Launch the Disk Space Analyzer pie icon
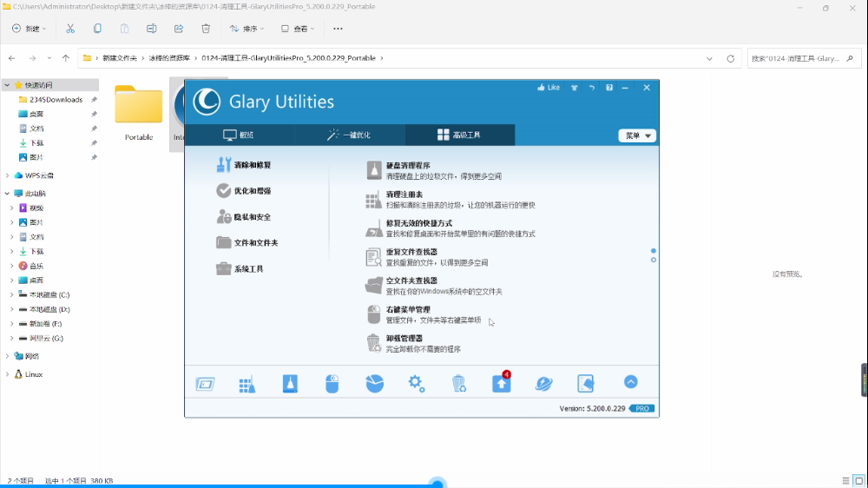This screenshot has height=488, width=868. pos(374,384)
